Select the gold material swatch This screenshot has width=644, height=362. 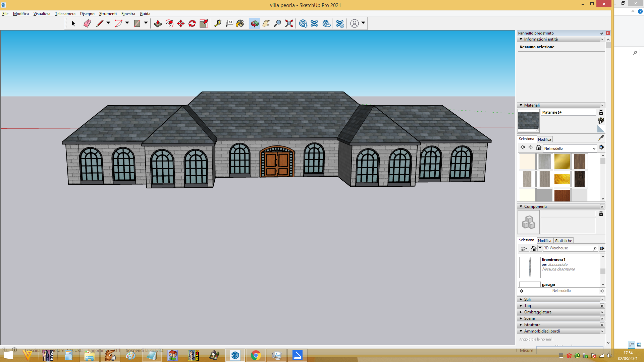click(x=562, y=162)
